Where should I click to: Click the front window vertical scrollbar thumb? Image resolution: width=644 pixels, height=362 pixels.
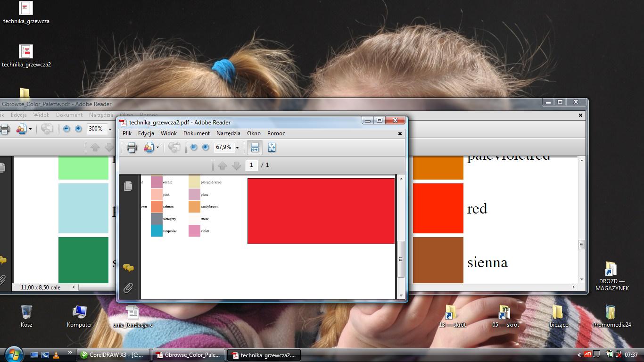[401, 259]
